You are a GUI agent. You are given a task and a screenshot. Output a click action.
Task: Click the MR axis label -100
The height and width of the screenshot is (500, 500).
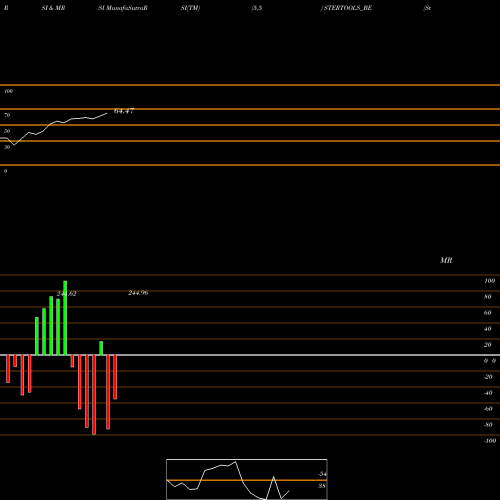490,441
